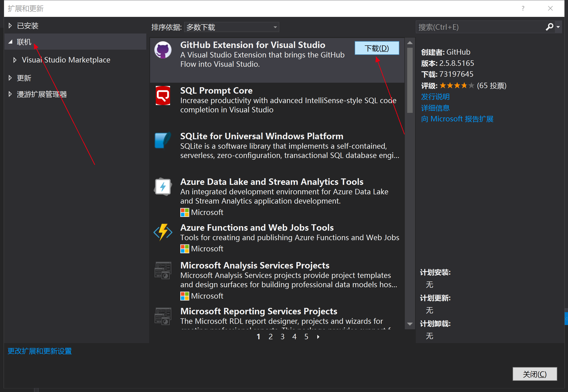Go to the next results page arrow
Screen dimensions: 568x392
(318, 337)
